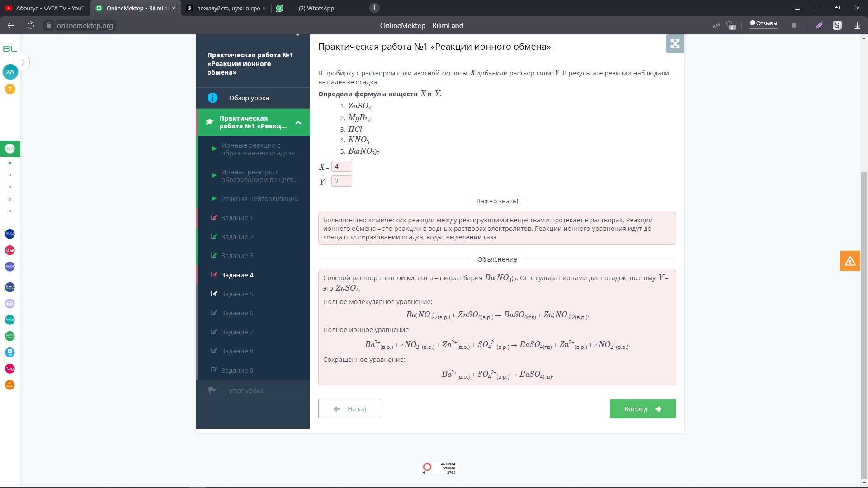868x488 pixels.
Task: Open Задание 5 in lesson list
Action: point(237,294)
